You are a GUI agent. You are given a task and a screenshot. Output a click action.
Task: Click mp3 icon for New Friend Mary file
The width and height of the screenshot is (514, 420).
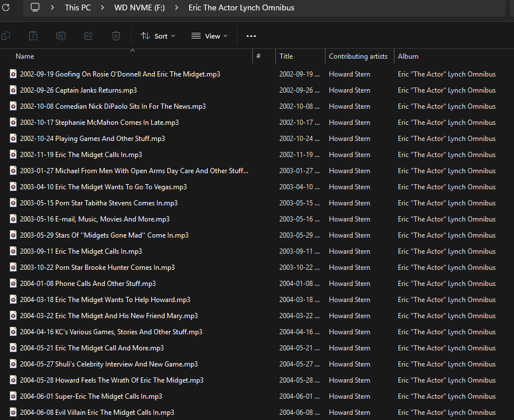(13, 315)
